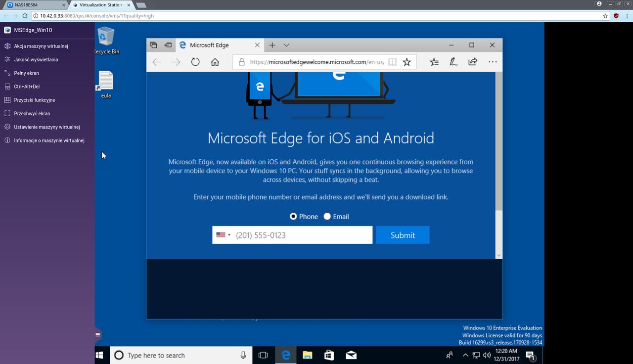The image size is (633, 364).
Task: Minimize the Edge window
Action: coord(452,45)
